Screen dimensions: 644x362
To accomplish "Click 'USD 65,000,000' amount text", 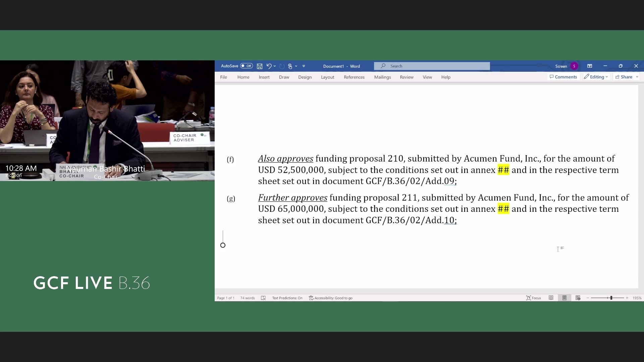I will pos(291,209).
